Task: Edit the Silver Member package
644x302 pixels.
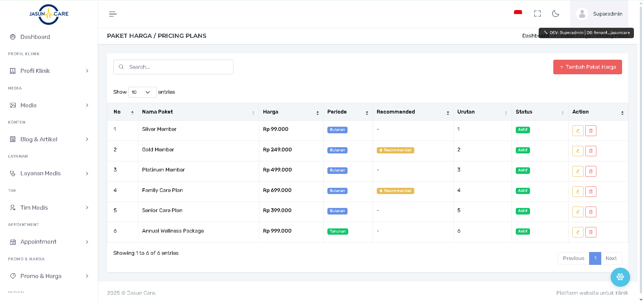Action: tap(578, 131)
